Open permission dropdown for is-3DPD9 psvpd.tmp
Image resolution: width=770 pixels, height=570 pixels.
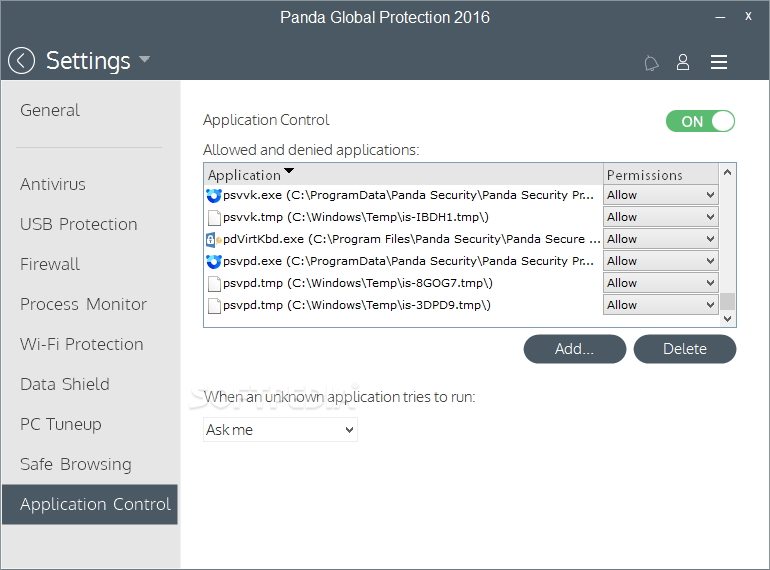[x=660, y=305]
